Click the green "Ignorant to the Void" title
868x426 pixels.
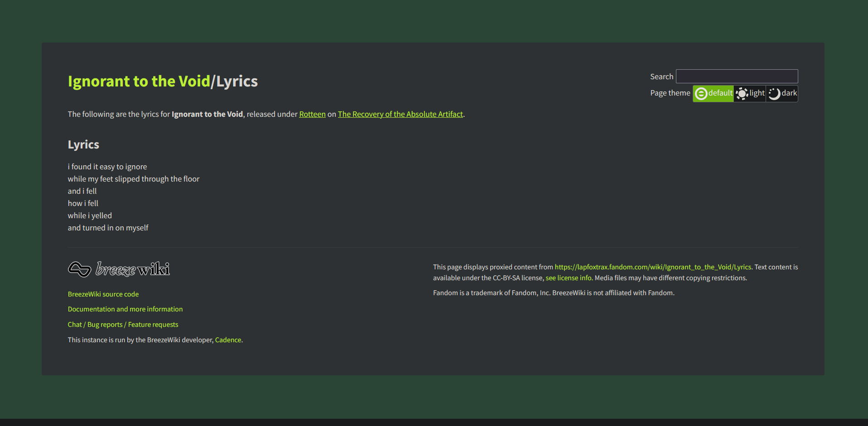(139, 81)
